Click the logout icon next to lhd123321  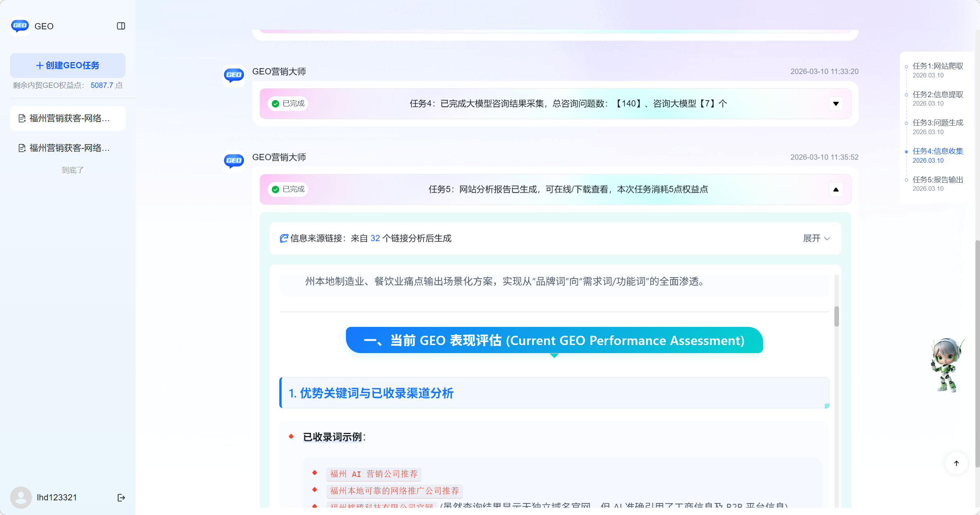121,498
